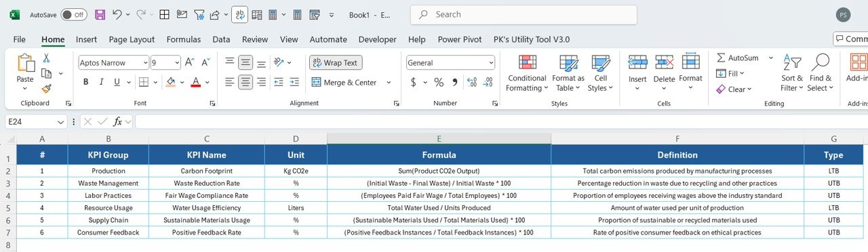
Task: Increase the cell indent
Action: 294,82
